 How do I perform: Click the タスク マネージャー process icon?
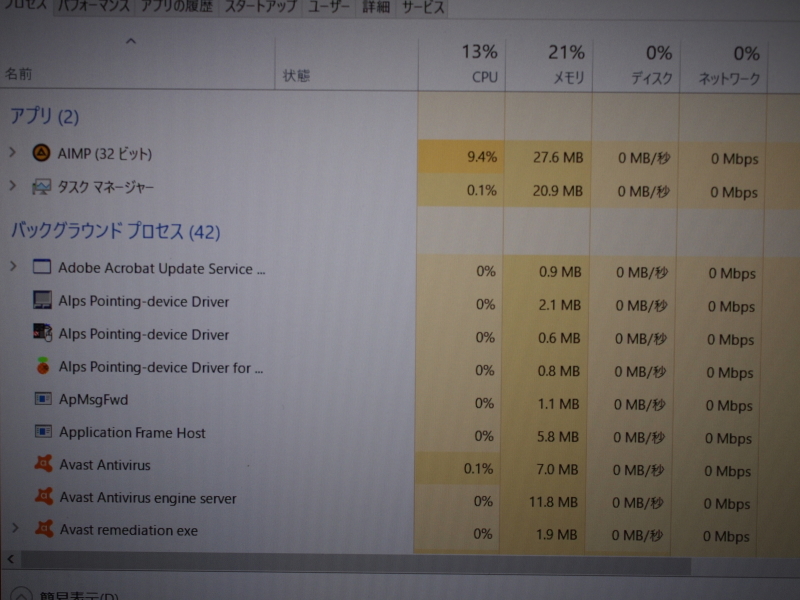coord(41,187)
